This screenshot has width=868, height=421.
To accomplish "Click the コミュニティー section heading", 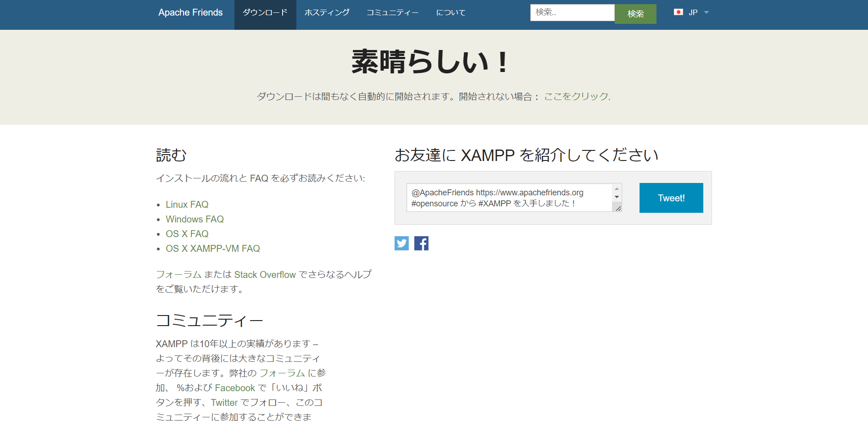I will 210,320.
